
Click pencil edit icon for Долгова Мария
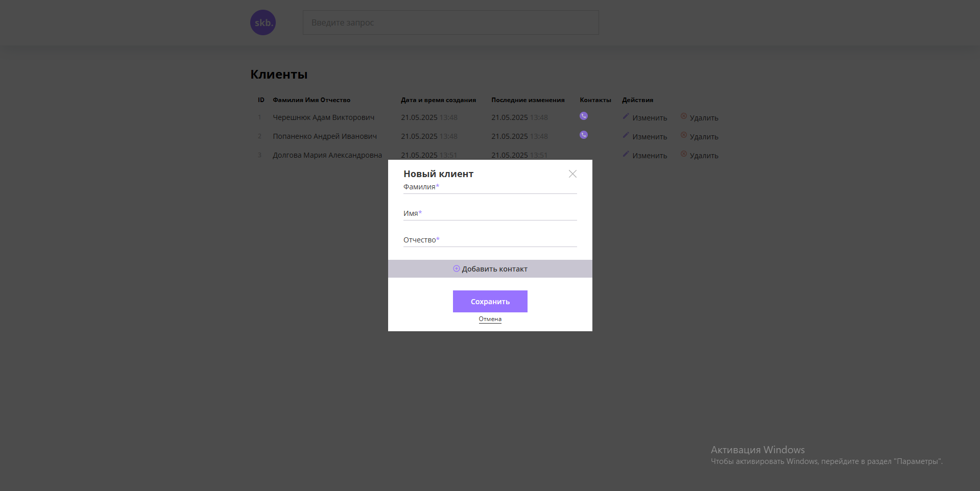626,154
